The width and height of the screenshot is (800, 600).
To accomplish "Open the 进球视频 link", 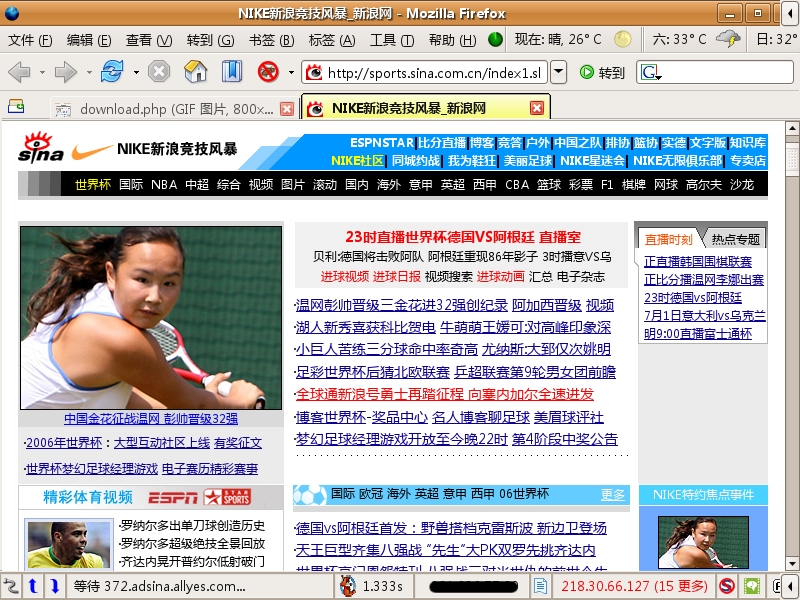I will 344,277.
